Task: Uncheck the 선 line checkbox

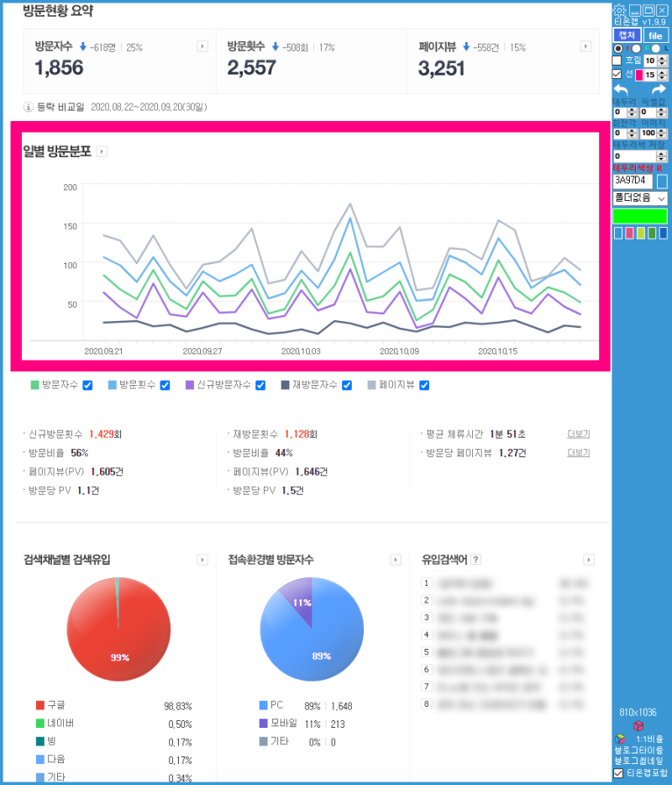Action: pyautogui.click(x=617, y=74)
